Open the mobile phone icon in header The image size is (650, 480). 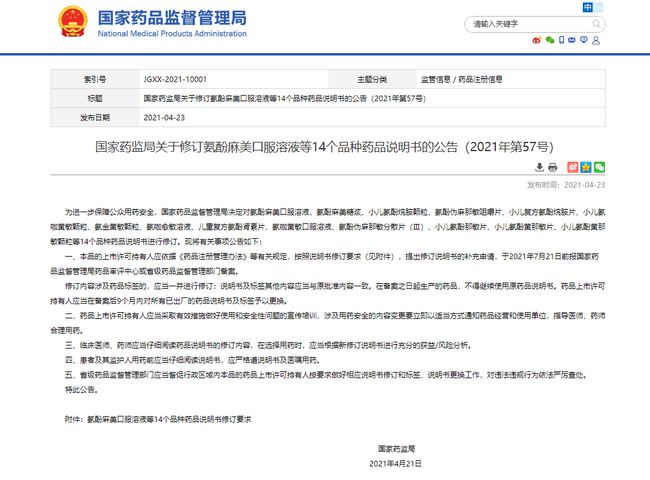coord(561,40)
